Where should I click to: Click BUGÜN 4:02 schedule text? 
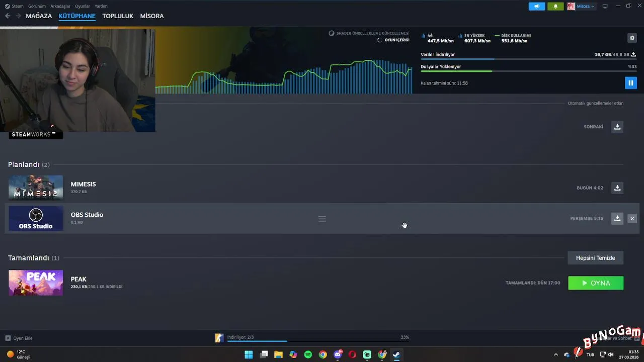[590, 188]
